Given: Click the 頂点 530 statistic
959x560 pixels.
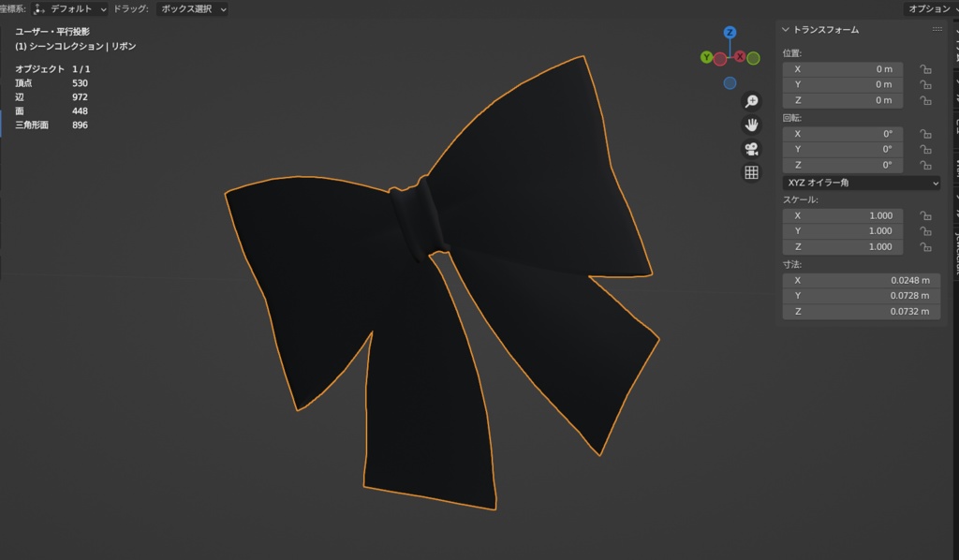Looking at the screenshot, I should (52, 83).
